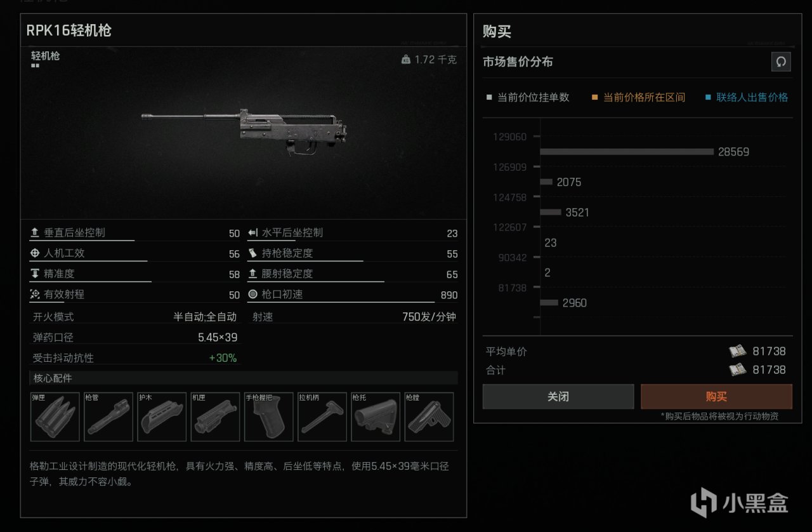Click the 联络人出售价格 legend entry
The width and height of the screenshot is (812, 532).
coord(747,97)
